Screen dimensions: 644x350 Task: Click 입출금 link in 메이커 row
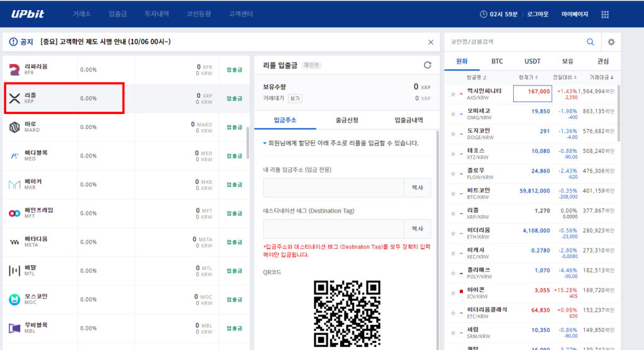click(x=235, y=184)
